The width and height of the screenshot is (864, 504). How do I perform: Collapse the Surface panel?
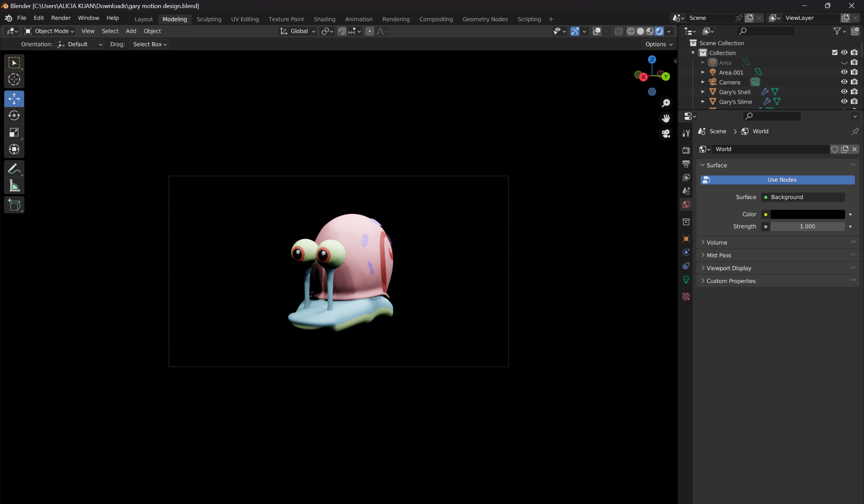coord(778,165)
